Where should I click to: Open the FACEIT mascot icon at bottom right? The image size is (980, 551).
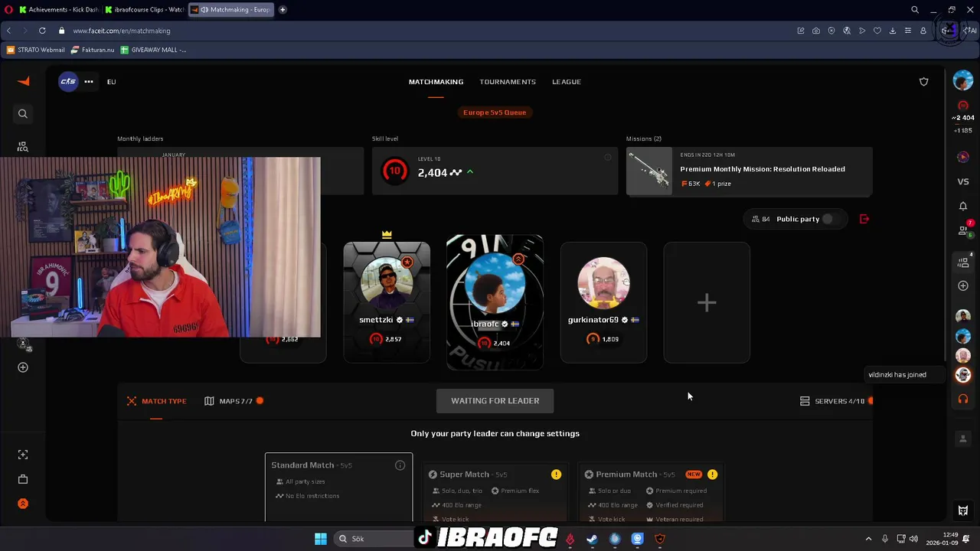[x=963, y=511]
